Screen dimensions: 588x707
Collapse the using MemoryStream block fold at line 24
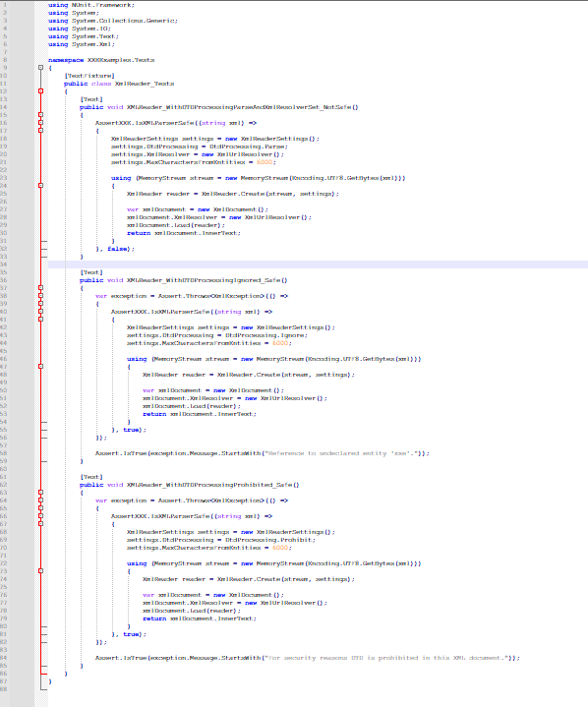coord(40,185)
